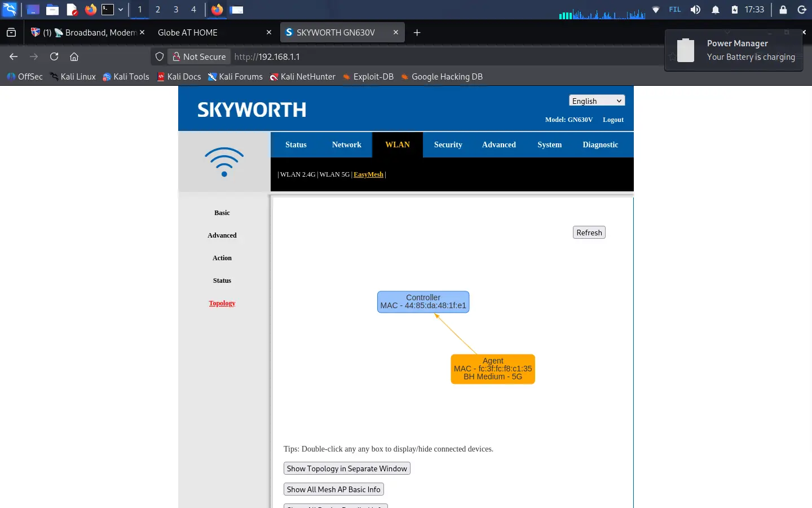Open the Advanced main menu
This screenshot has width=812, height=508.
click(x=499, y=144)
